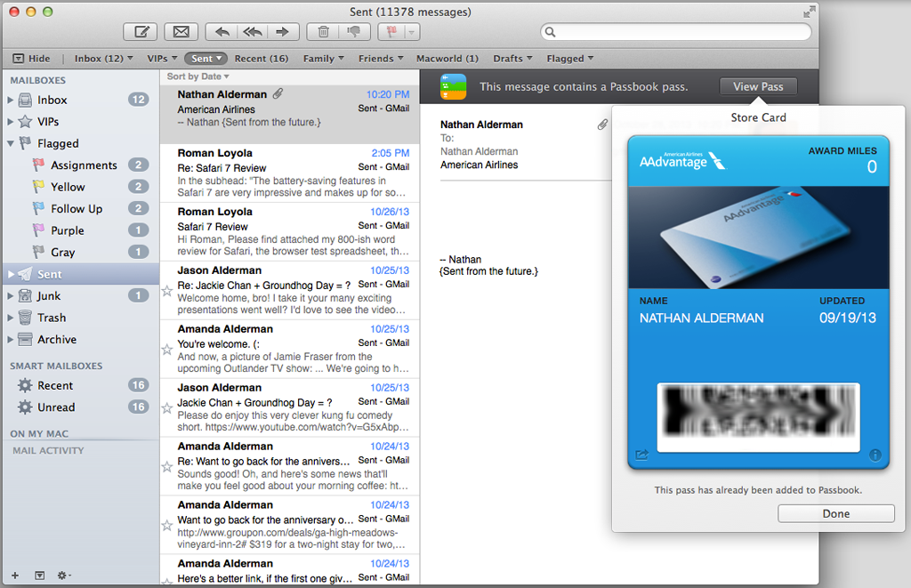Click the Junk thumbs-down icon

click(353, 32)
